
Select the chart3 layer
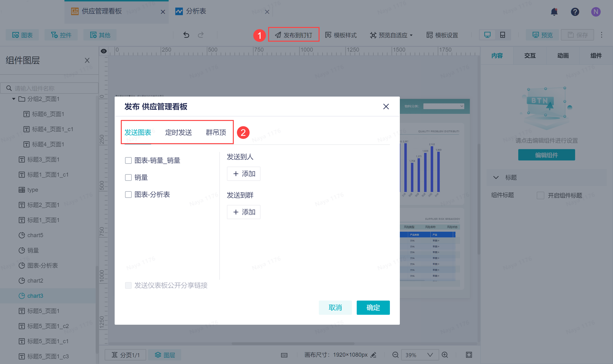(x=48, y=296)
